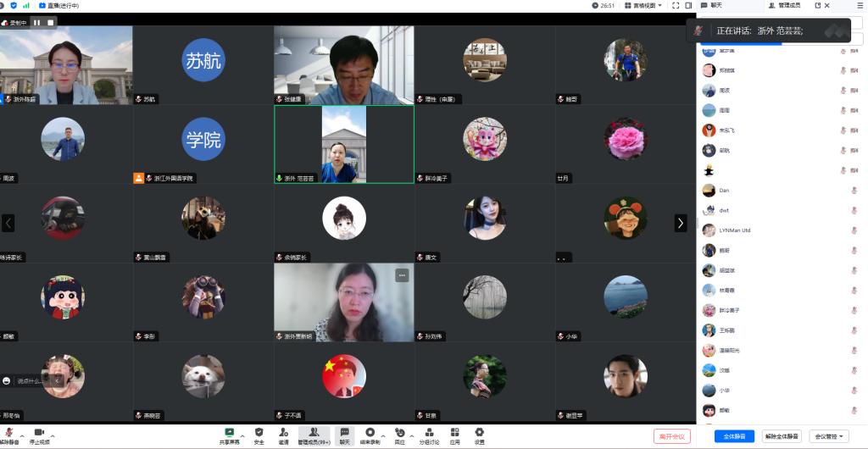Go to next page of video gallery
Screen dimensions: 868x449
pyautogui.click(x=680, y=223)
